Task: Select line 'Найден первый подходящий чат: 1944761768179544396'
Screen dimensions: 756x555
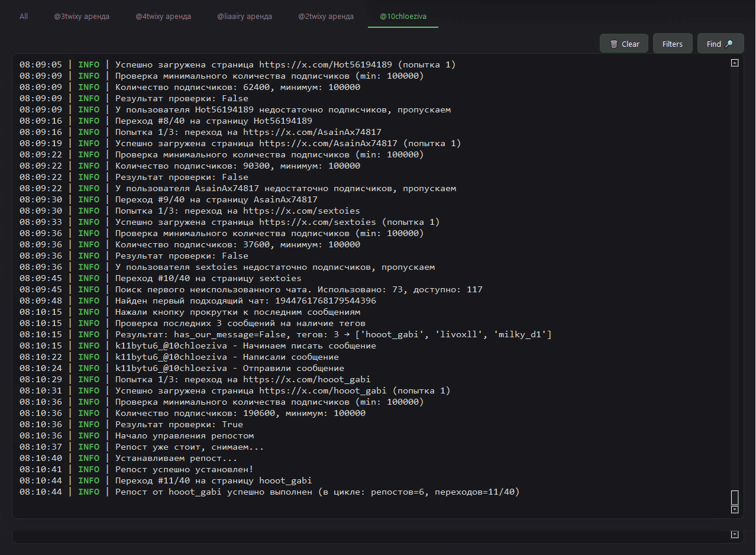Action: click(x=198, y=301)
